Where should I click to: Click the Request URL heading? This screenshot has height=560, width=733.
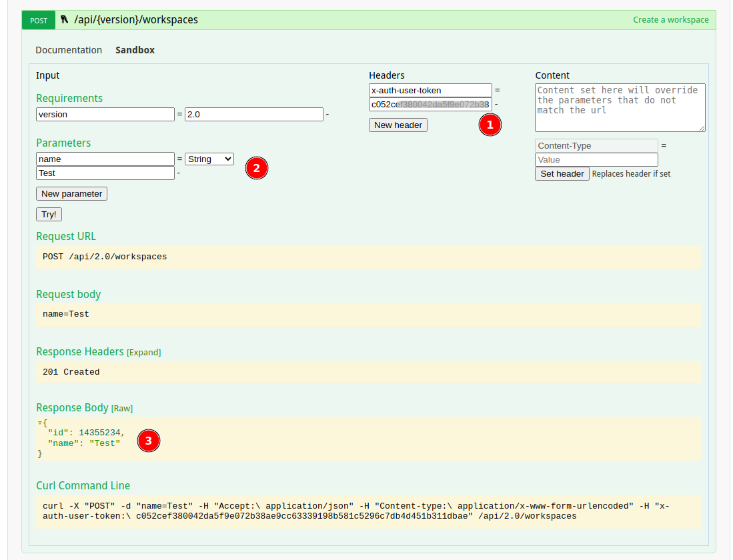click(66, 237)
